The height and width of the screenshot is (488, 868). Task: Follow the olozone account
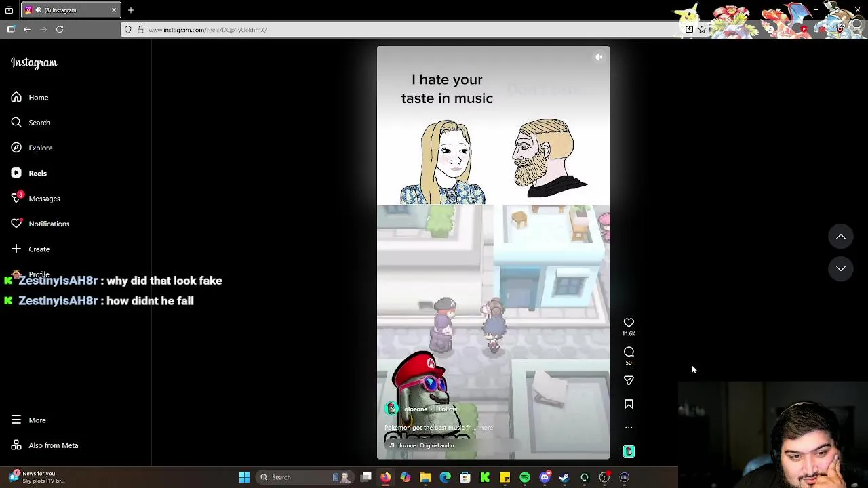pos(448,409)
